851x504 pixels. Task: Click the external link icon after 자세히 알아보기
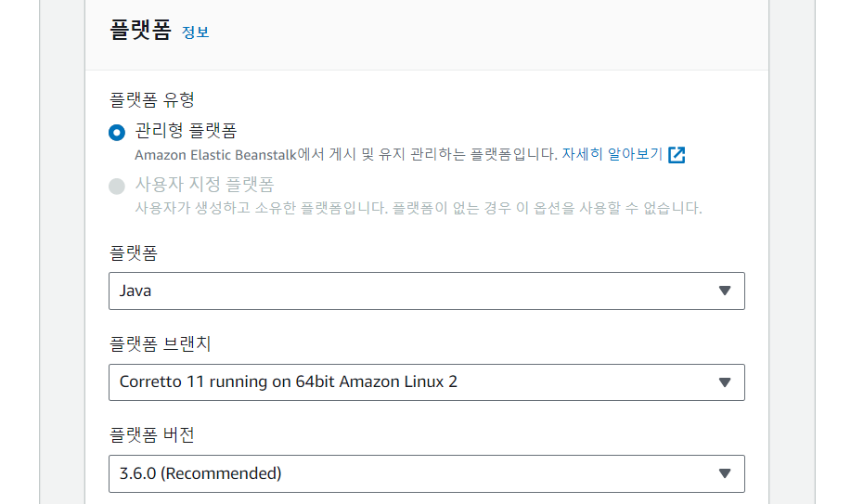pyautogui.click(x=677, y=155)
